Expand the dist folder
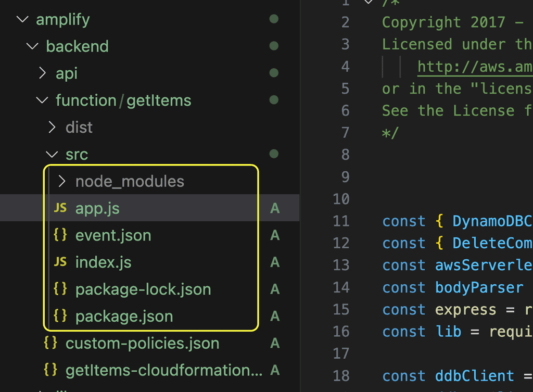Viewport: 533px width, 392px height. [52, 127]
